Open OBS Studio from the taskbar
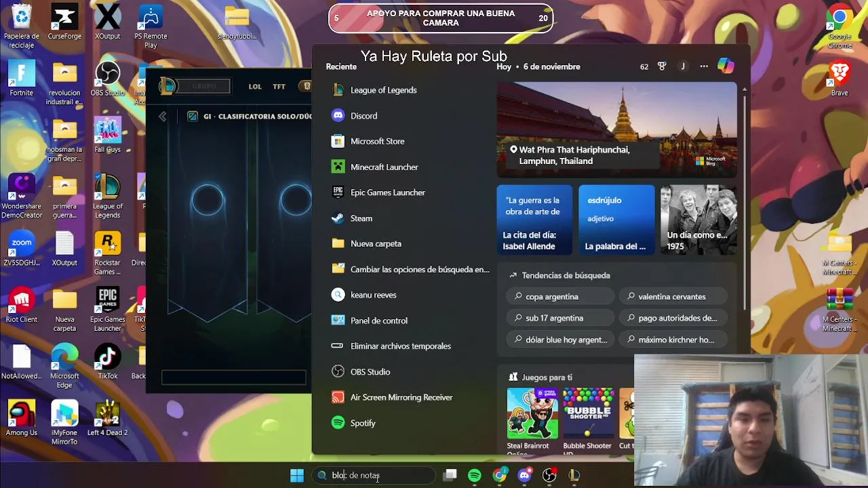 [x=549, y=476]
